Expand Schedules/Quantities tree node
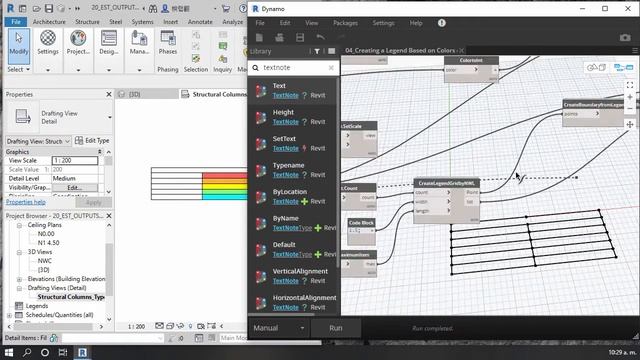 point(9,315)
